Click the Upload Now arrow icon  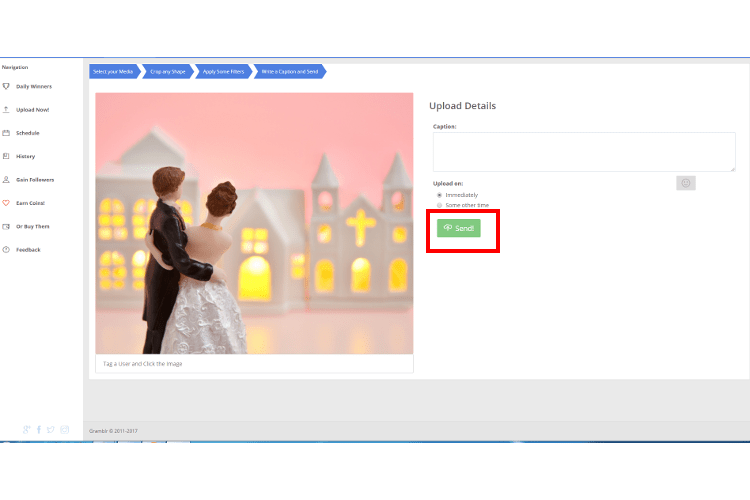[7, 109]
